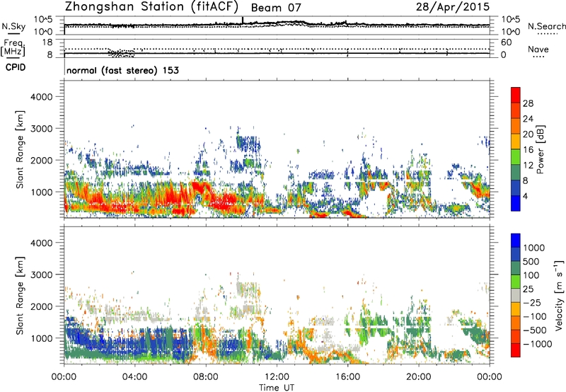
Task: Click the 2000 tick of the power panel
Action: pyautogui.click(x=41, y=160)
